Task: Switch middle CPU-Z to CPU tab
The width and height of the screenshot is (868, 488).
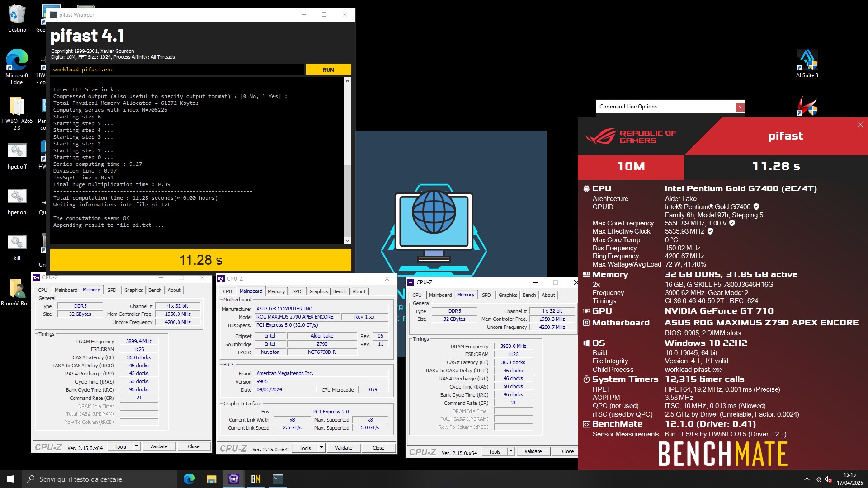Action: click(227, 291)
